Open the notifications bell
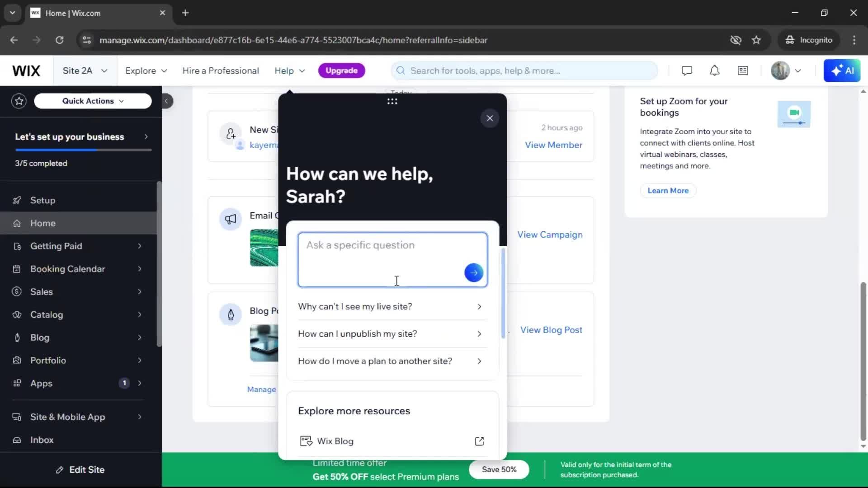 [714, 70]
